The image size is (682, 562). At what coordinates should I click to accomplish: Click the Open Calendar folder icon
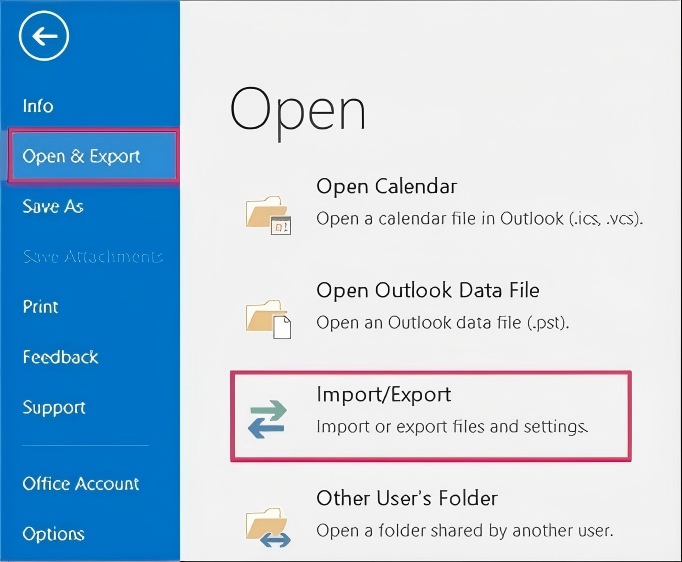click(268, 212)
